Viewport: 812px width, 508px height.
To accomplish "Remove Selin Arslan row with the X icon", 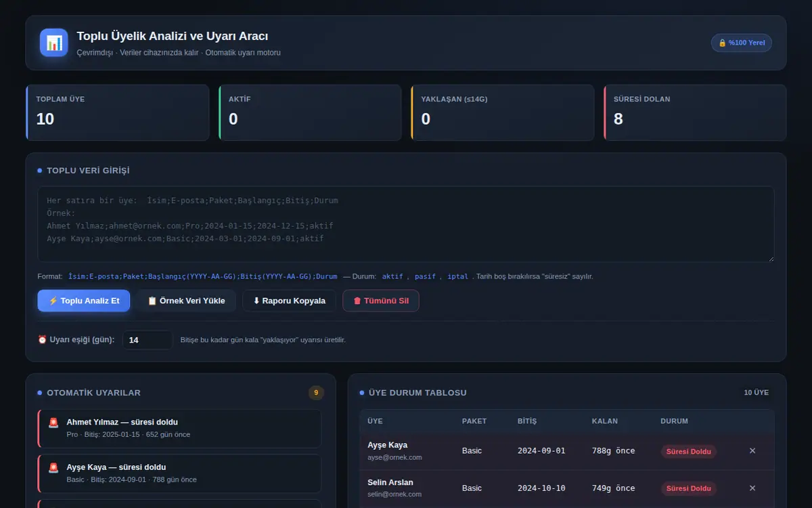I will (752, 488).
